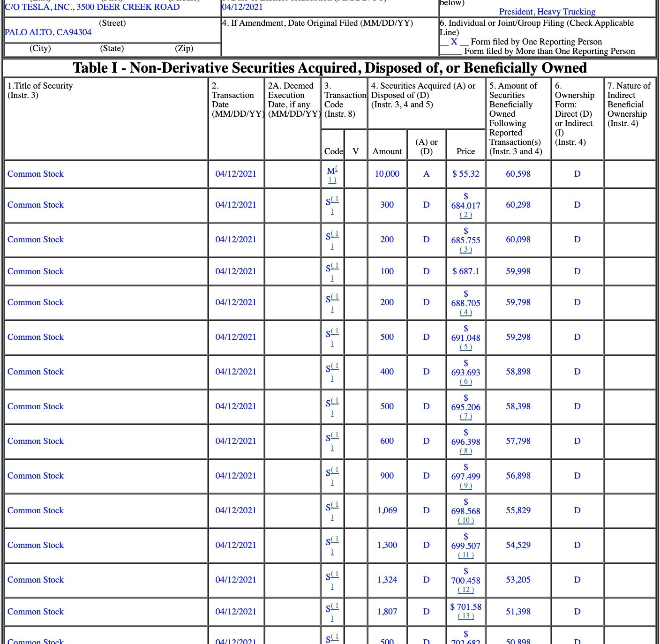The height and width of the screenshot is (644, 660).
Task: Select amount 1,300 cell
Action: 387,545
